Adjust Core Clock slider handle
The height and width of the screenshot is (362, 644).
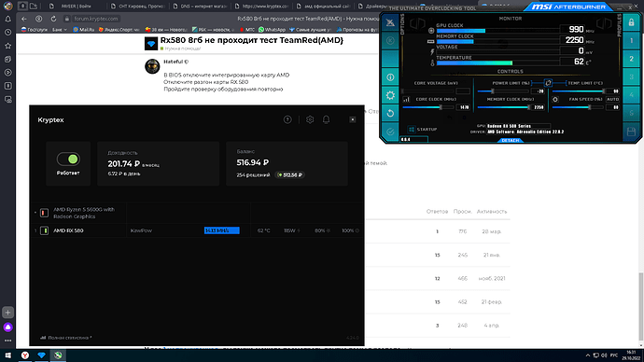441,107
